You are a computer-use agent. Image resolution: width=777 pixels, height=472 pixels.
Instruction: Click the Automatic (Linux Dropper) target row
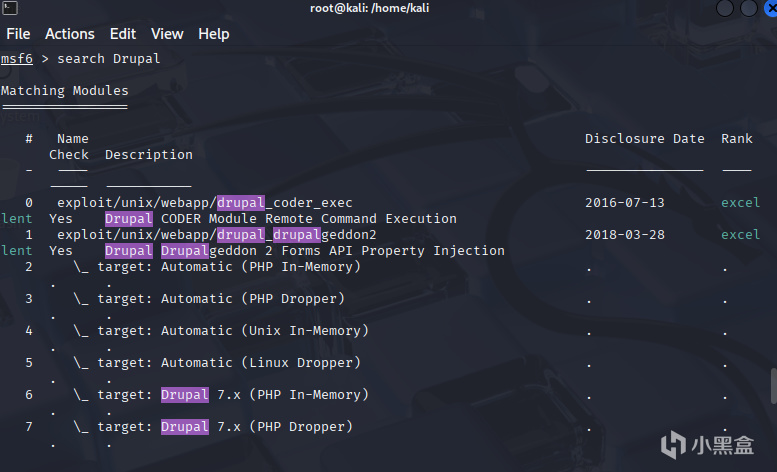point(217,362)
